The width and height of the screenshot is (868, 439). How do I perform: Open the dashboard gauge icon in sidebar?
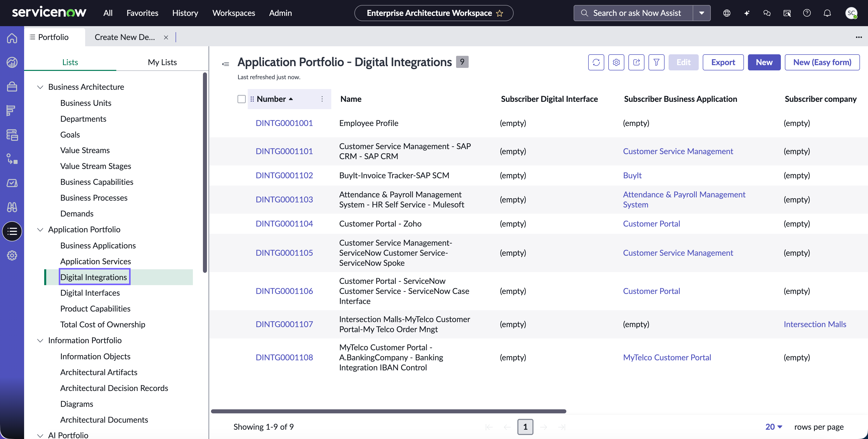12,62
